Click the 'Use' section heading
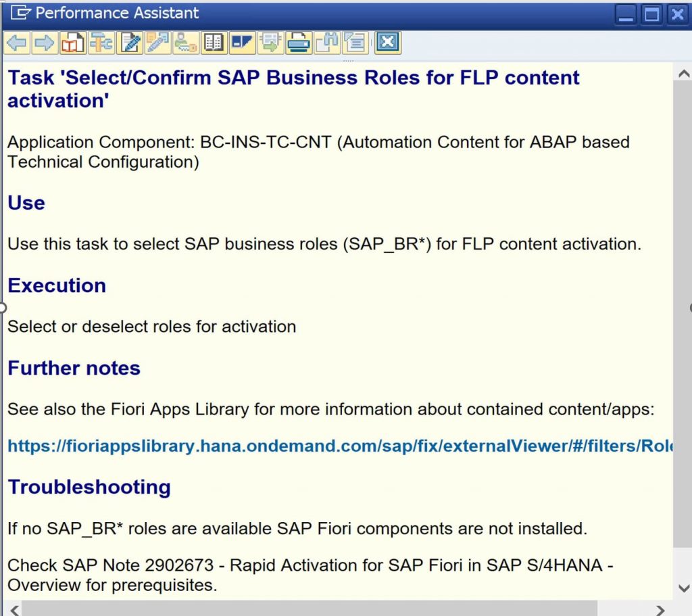692x616 pixels. tap(26, 203)
